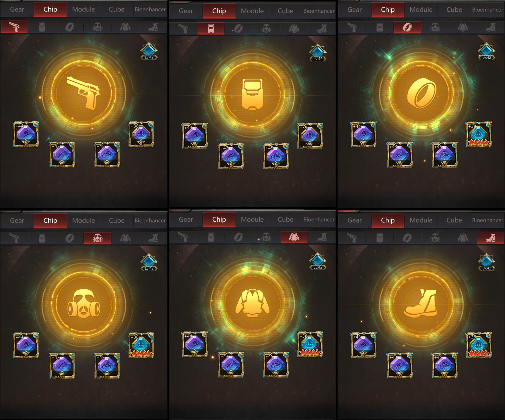Select the highlighted red gas mask slot tab

click(x=98, y=238)
